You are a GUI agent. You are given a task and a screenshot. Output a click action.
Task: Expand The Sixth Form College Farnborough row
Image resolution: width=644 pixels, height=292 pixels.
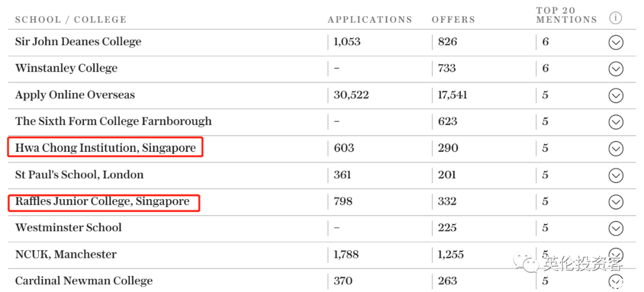615,122
